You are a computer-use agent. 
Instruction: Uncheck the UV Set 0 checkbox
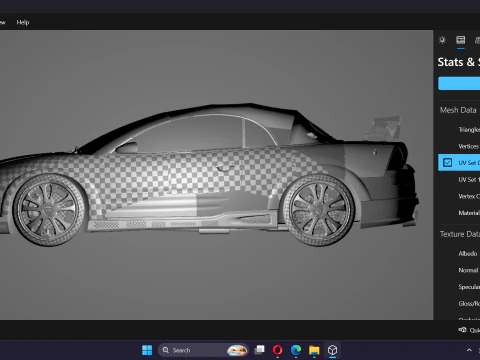[447, 163]
